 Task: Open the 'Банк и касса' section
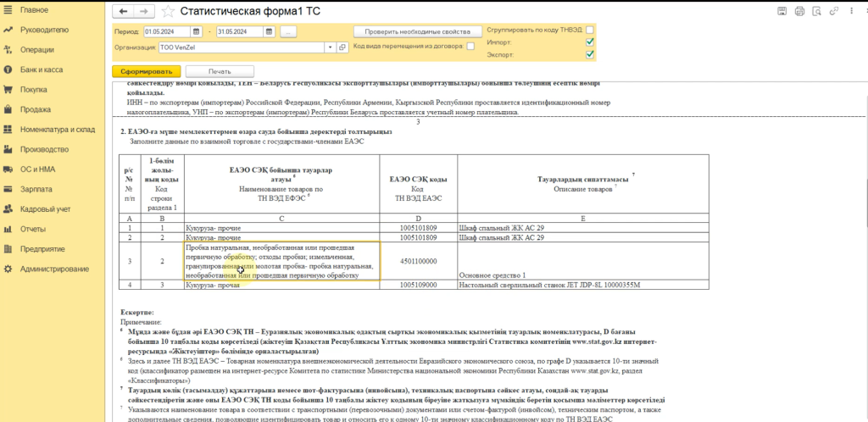(x=42, y=69)
